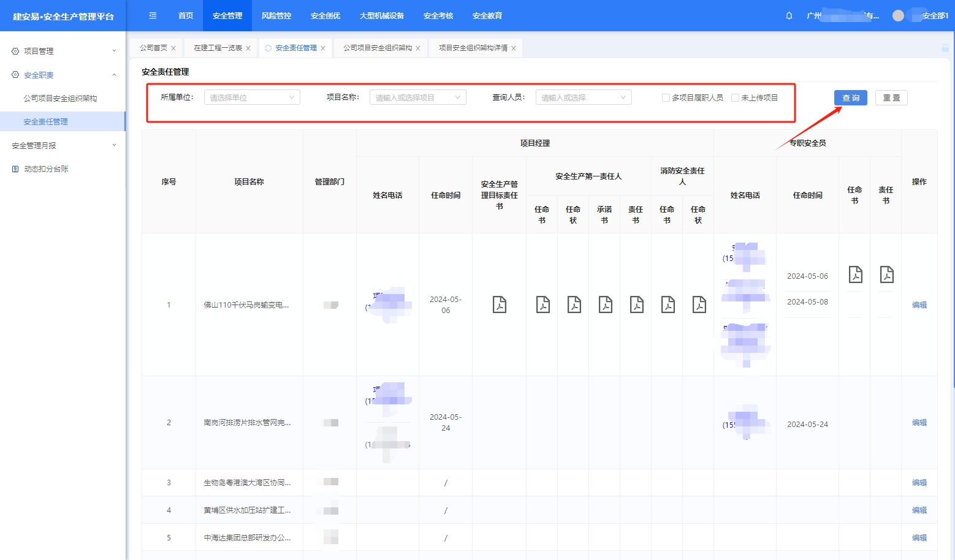Open 消防安全责任人 任命状 PDF in row 1
Screen dimensions: 955x560
coord(699,305)
